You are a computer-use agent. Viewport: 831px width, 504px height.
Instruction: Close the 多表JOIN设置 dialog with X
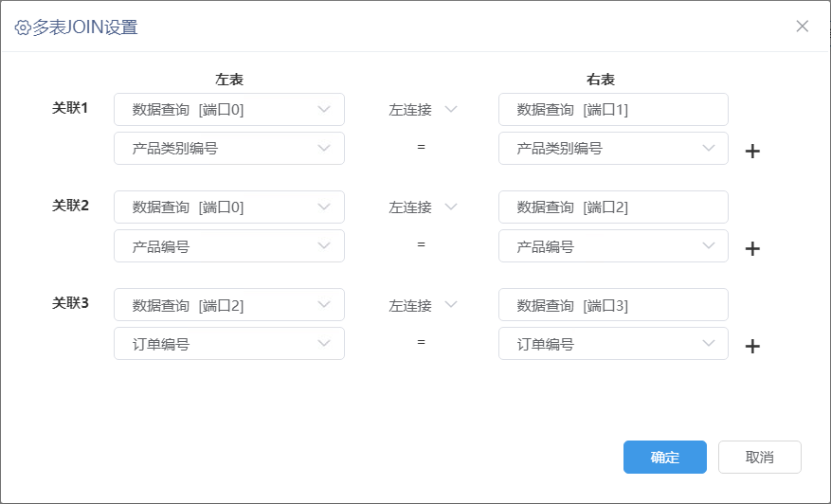(802, 26)
